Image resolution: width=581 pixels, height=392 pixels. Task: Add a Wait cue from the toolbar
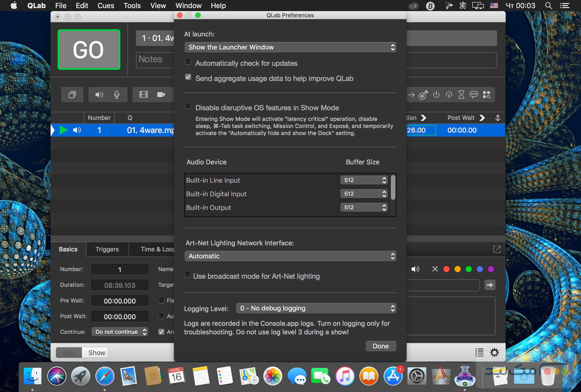[x=461, y=95]
